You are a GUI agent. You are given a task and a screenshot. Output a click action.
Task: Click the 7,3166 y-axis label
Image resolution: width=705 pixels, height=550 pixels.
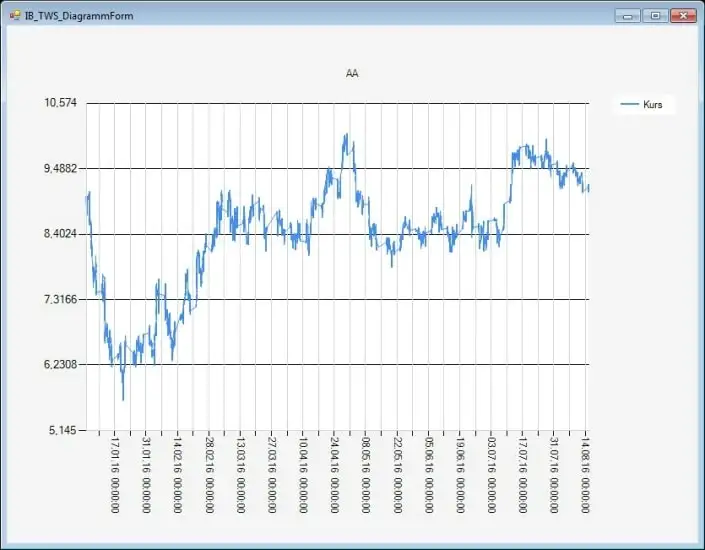point(60,299)
